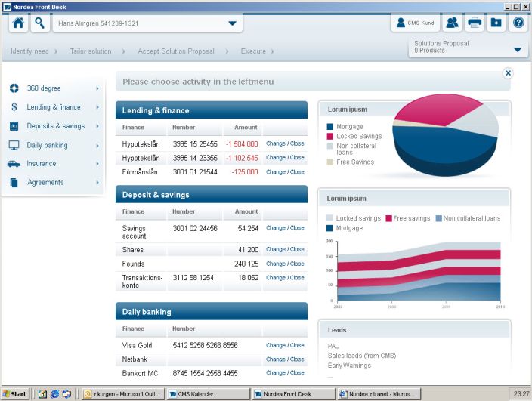Click Change / Close for Förmånslån
Image resolution: width=532 pixels, height=401 pixels.
coord(285,172)
